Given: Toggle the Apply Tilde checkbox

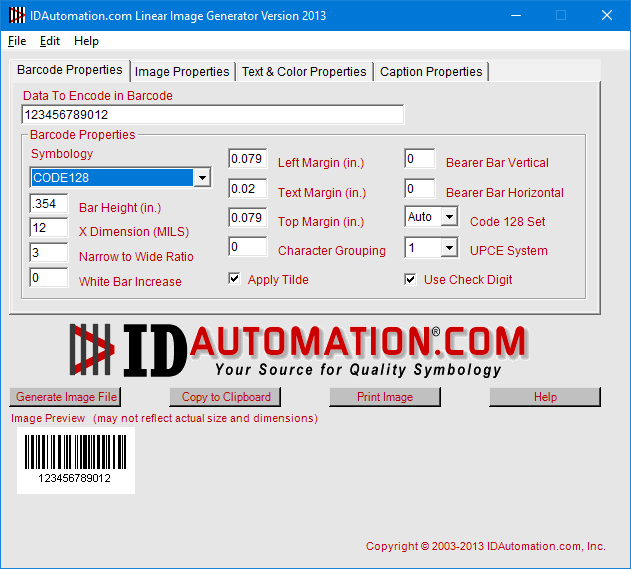Looking at the screenshot, I should pos(234,278).
